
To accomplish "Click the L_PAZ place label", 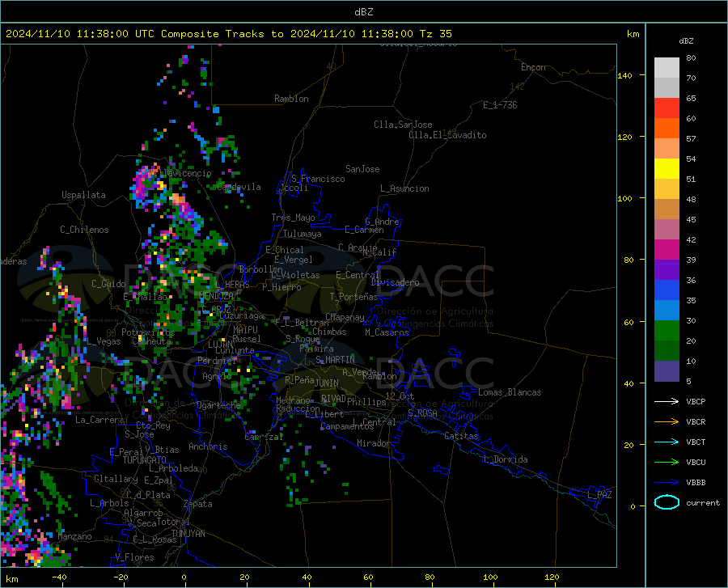I will 599,495.
